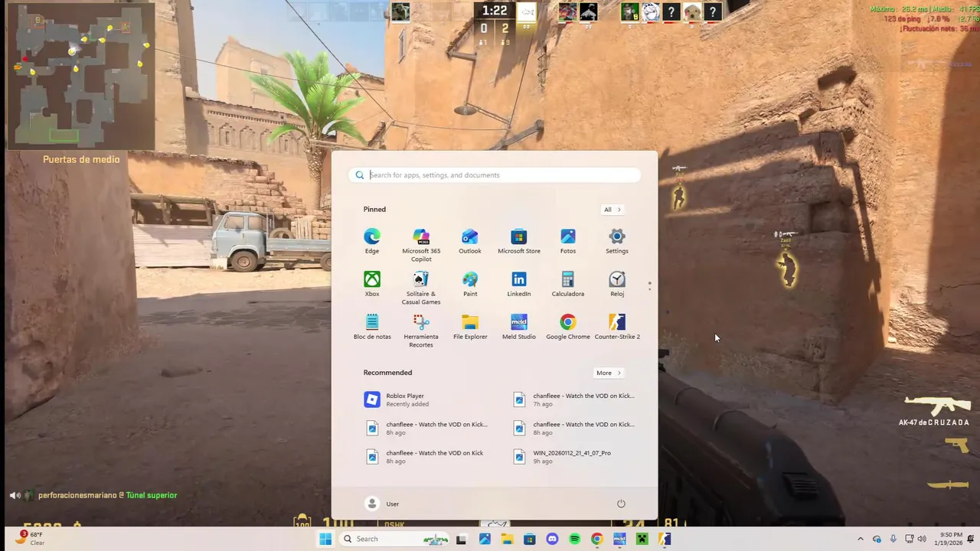Launch Herramienta Recortes snipping tool
Screen dimensions: 980x551
(421, 331)
